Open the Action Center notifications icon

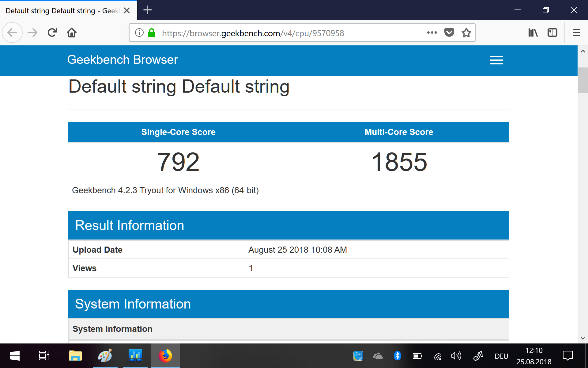[568, 356]
